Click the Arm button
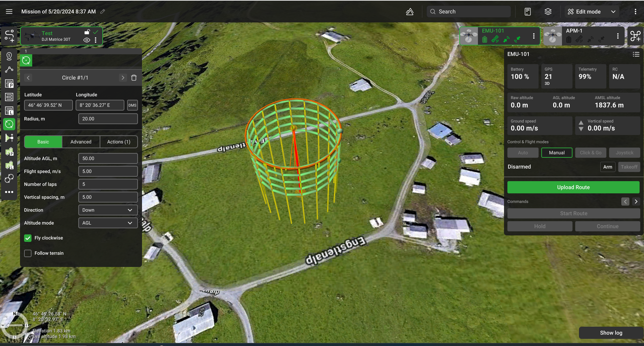The height and width of the screenshot is (346, 644). click(608, 167)
